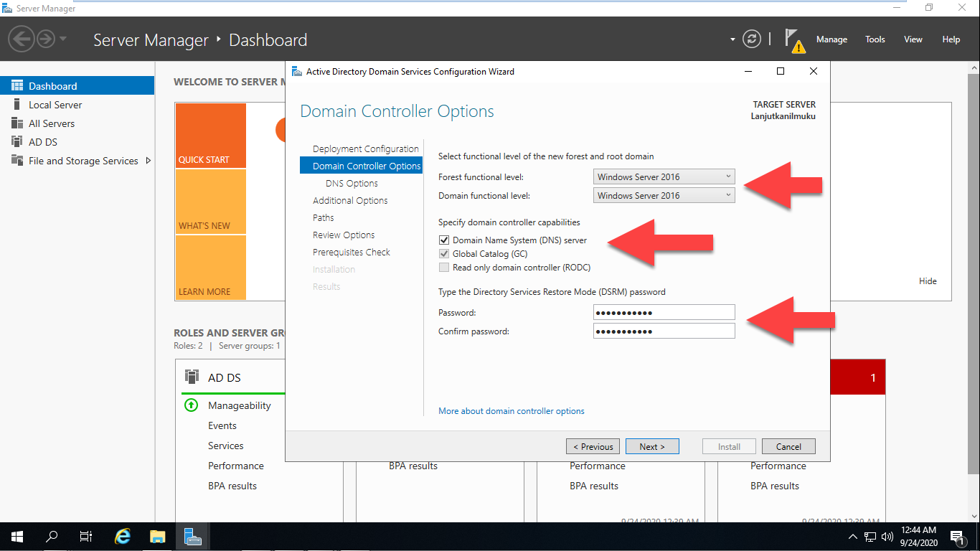Click the Server Manager back navigation arrow
The width and height of the screenshot is (980, 551).
22,39
